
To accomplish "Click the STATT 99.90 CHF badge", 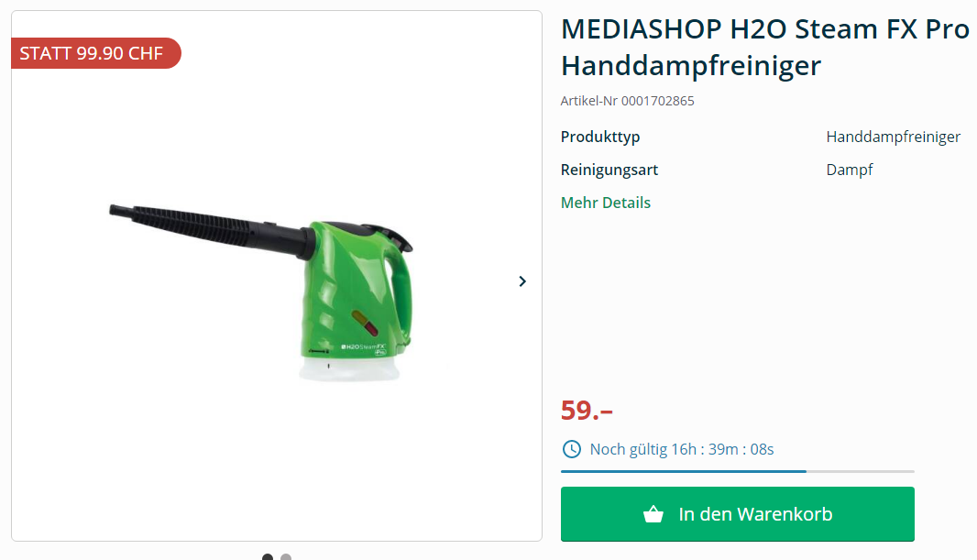I will (x=96, y=53).
